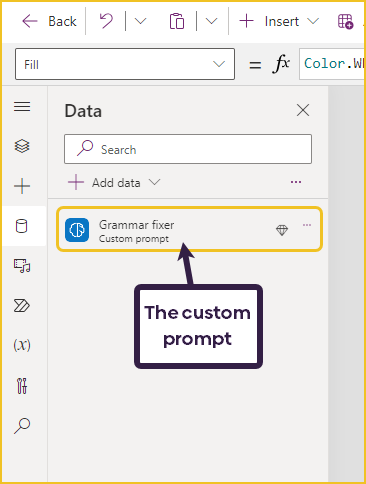Expand the hamburger navigation menu
366x484 pixels.
click(22, 107)
